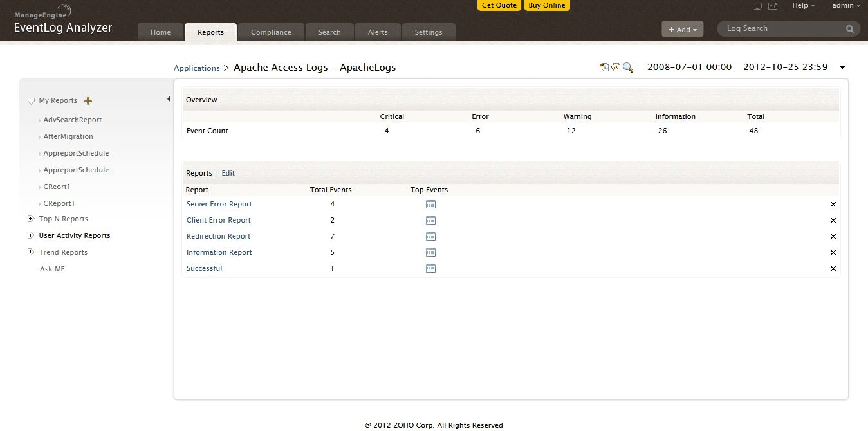Screen dimensions: 868x431
Task: Expand the Trend Reports section
Action: coord(31,252)
